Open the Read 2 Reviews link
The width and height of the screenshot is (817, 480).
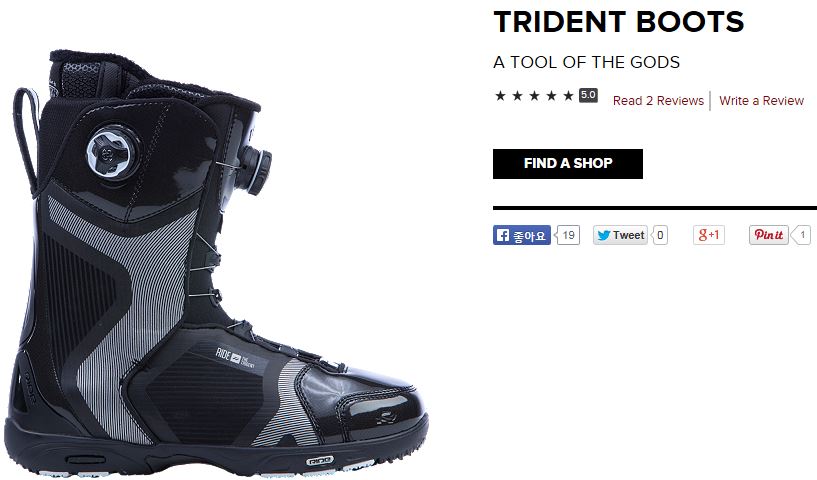point(658,101)
